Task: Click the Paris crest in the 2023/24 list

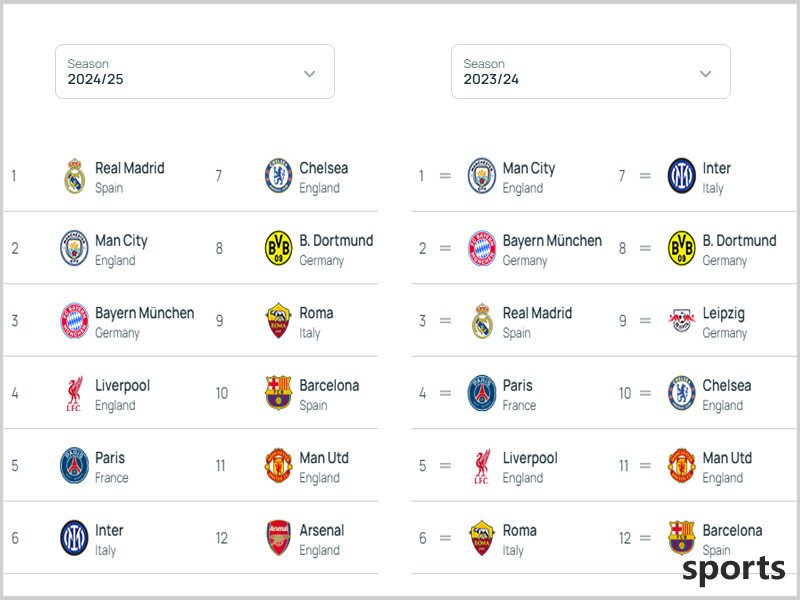Action: (x=482, y=393)
